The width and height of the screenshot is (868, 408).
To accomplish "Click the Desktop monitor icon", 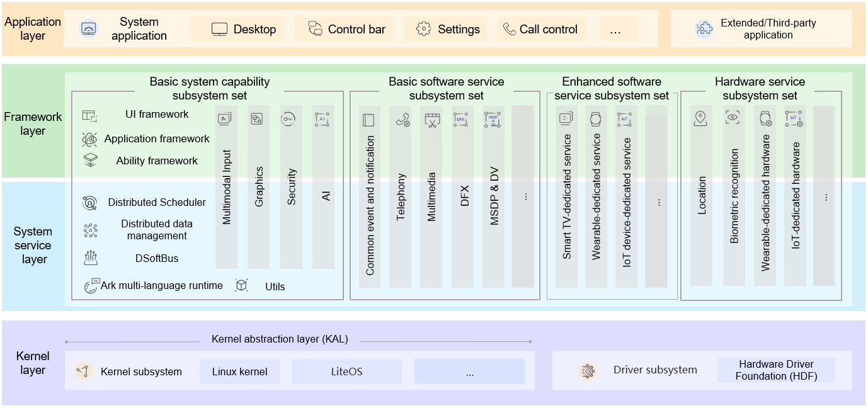I will 219,29.
